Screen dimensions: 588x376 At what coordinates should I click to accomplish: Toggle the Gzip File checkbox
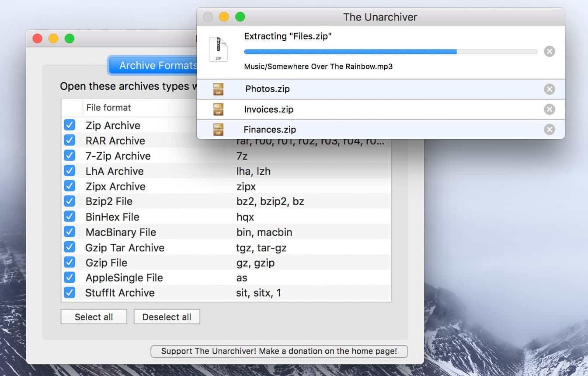[x=70, y=262]
